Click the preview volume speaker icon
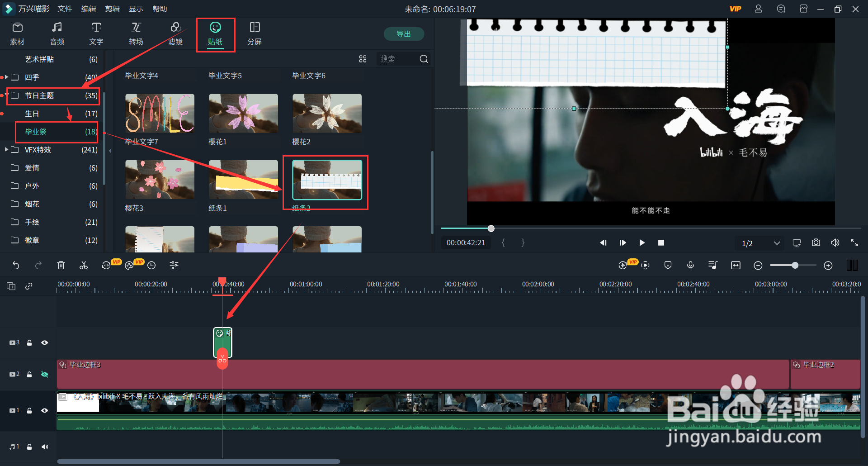Image resolution: width=868 pixels, height=466 pixels. coord(835,243)
